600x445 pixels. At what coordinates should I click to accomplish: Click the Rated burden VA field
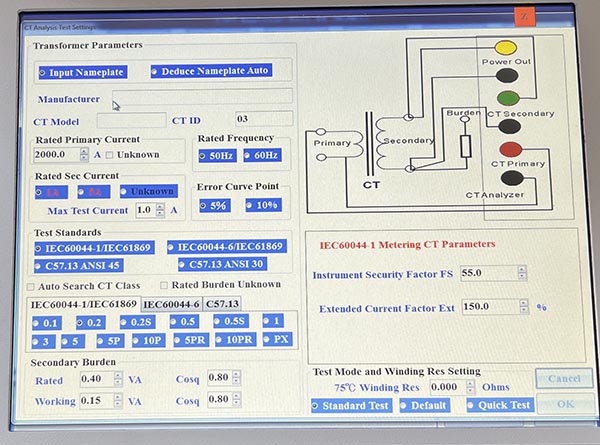(97, 379)
